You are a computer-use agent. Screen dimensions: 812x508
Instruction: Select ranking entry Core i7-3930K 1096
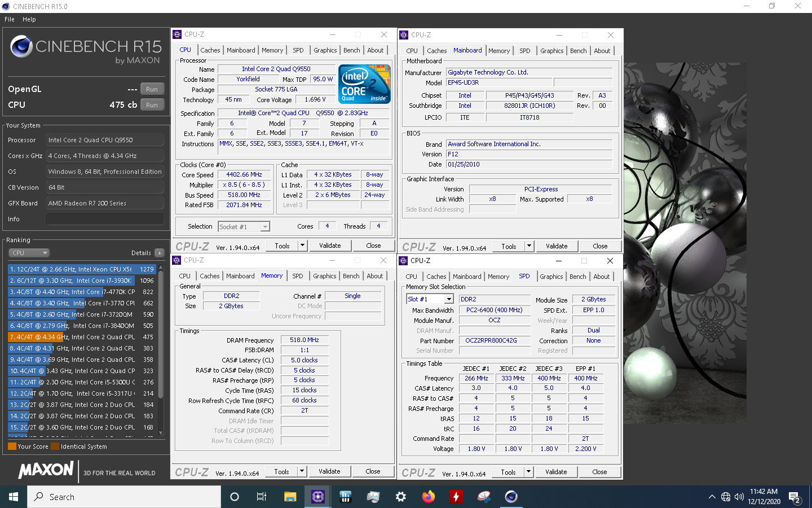pyautogui.click(x=82, y=281)
